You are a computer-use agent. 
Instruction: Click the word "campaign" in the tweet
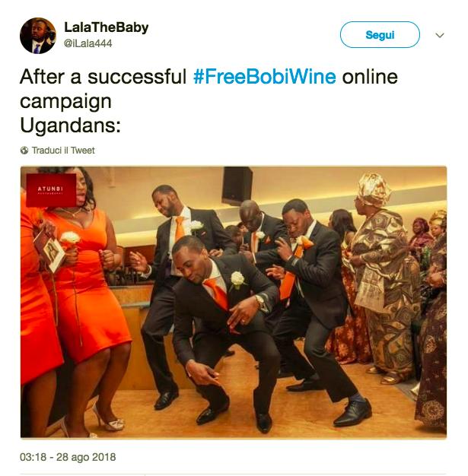coord(65,100)
